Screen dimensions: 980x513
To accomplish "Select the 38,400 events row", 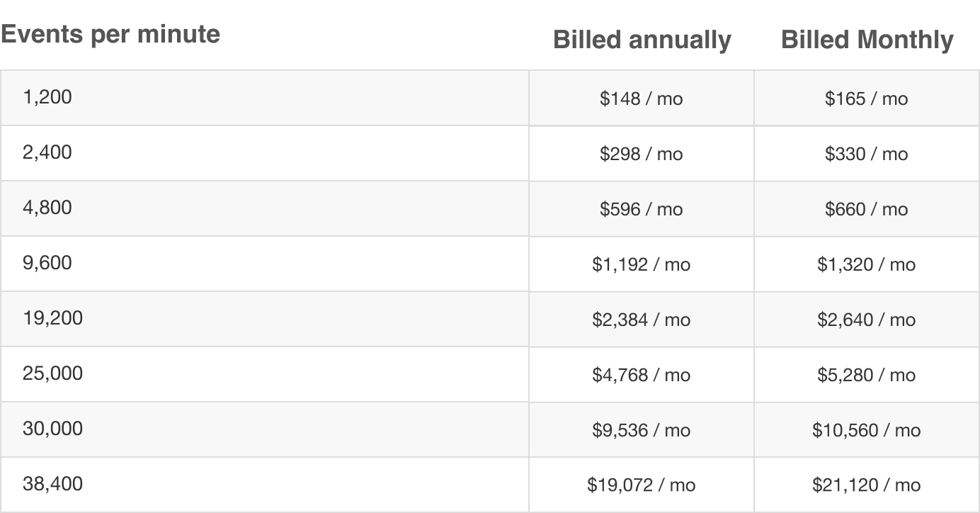I will tap(490, 485).
